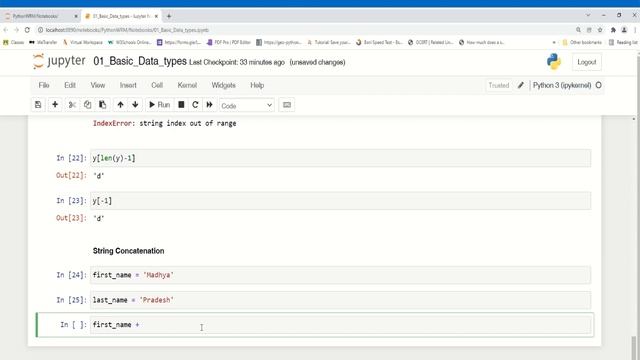The height and width of the screenshot is (360, 640).
Task: Interrupt the kernel with stop icon
Action: pos(181,105)
